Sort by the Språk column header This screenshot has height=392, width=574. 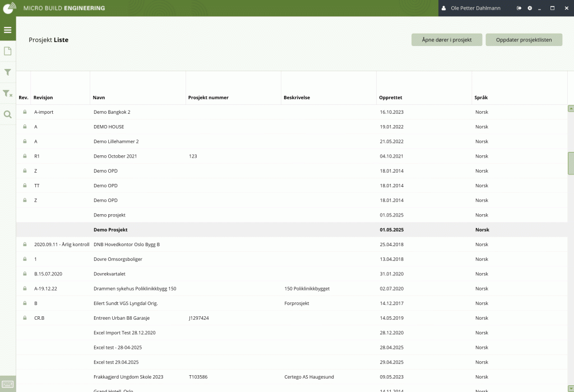coord(481,98)
